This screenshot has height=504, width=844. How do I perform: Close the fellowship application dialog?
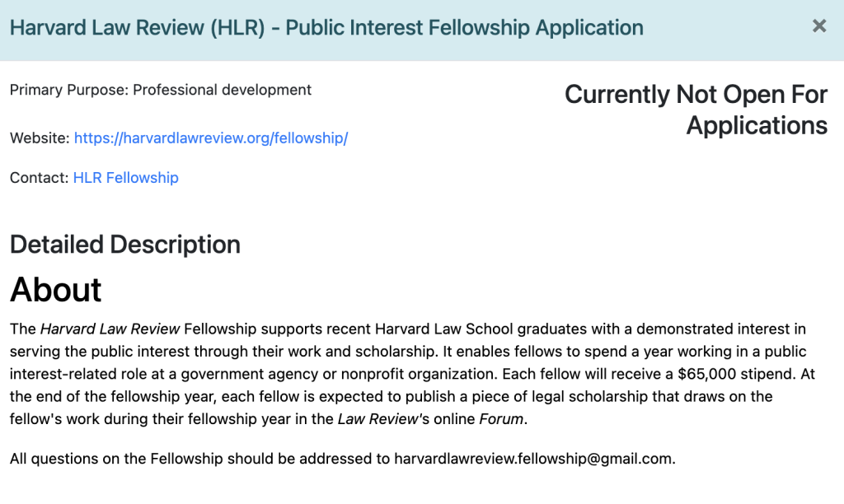click(x=818, y=26)
